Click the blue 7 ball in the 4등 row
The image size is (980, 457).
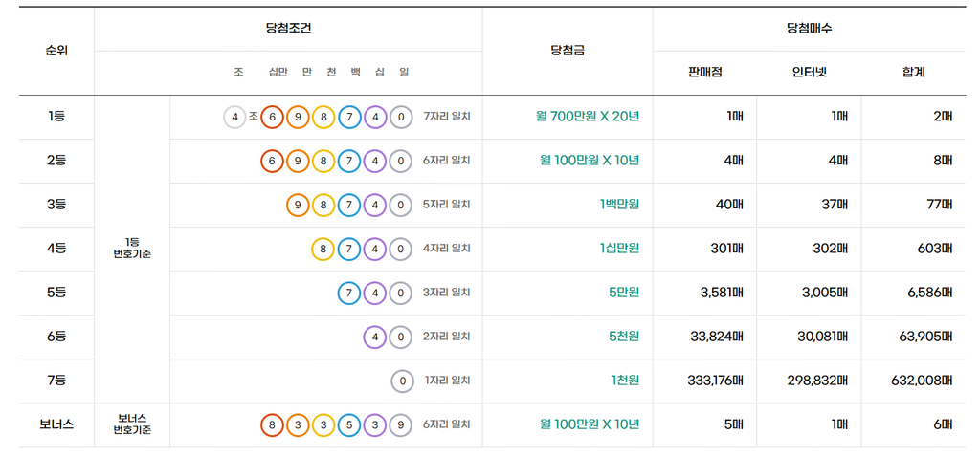coord(349,249)
